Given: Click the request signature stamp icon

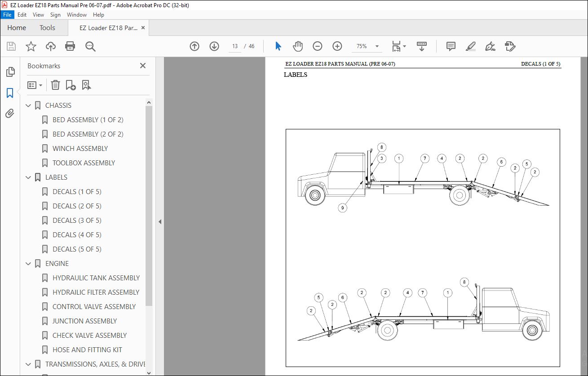Looking at the screenshot, I should pos(510,46).
